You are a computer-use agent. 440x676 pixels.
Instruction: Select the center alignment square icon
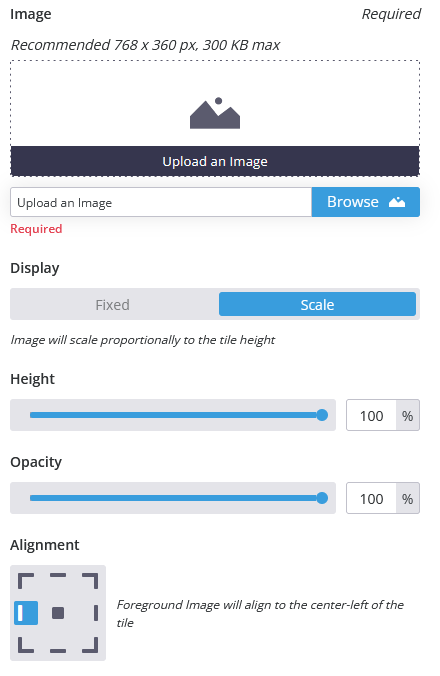58,613
